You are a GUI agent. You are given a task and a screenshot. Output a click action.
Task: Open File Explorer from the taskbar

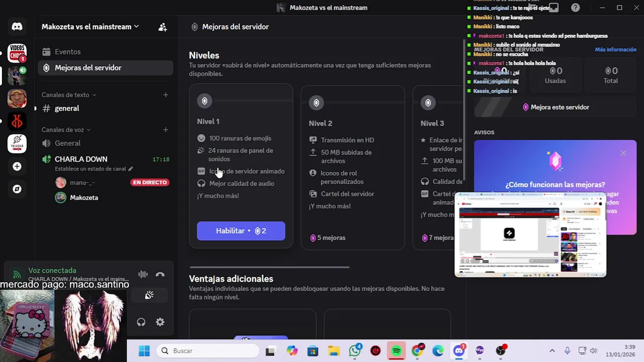(334, 351)
